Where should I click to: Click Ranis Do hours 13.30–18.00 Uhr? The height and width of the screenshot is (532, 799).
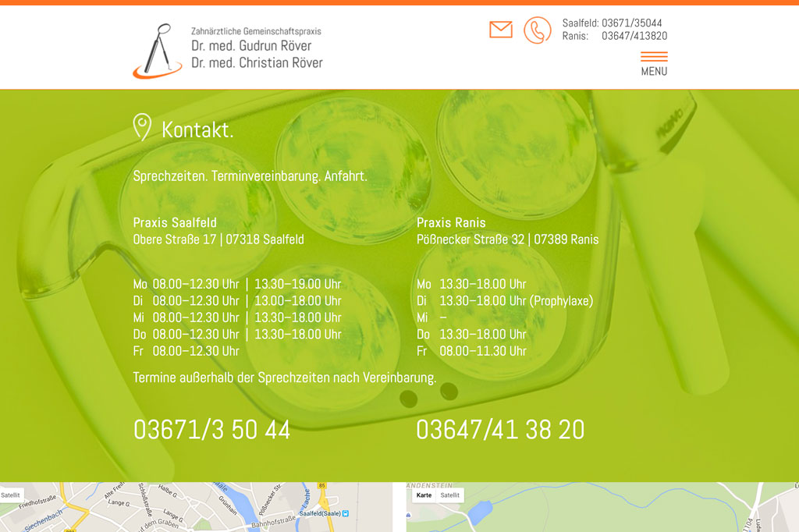483,335
